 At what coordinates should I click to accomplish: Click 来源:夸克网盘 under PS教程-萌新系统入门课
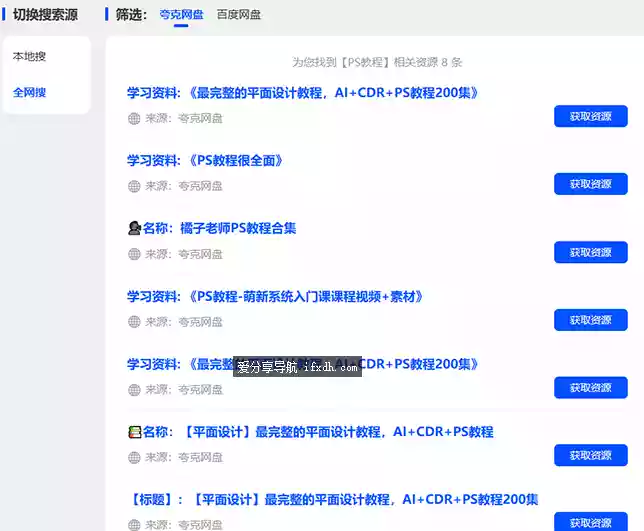(184, 322)
